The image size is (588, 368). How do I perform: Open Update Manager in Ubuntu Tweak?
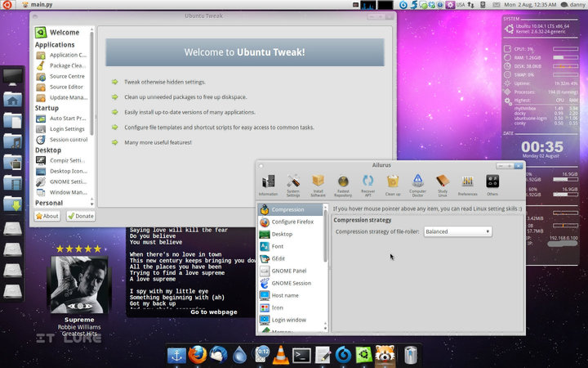click(62, 97)
